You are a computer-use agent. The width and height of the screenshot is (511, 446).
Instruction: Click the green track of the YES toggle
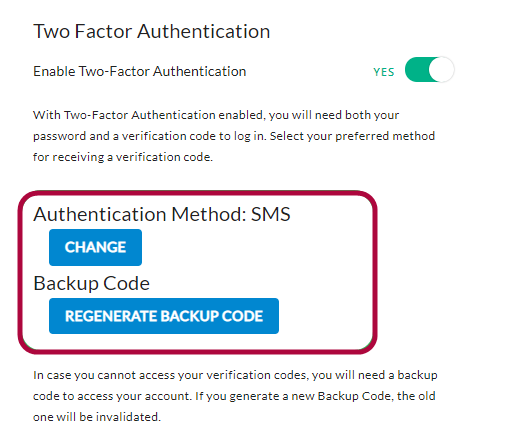[417, 70]
